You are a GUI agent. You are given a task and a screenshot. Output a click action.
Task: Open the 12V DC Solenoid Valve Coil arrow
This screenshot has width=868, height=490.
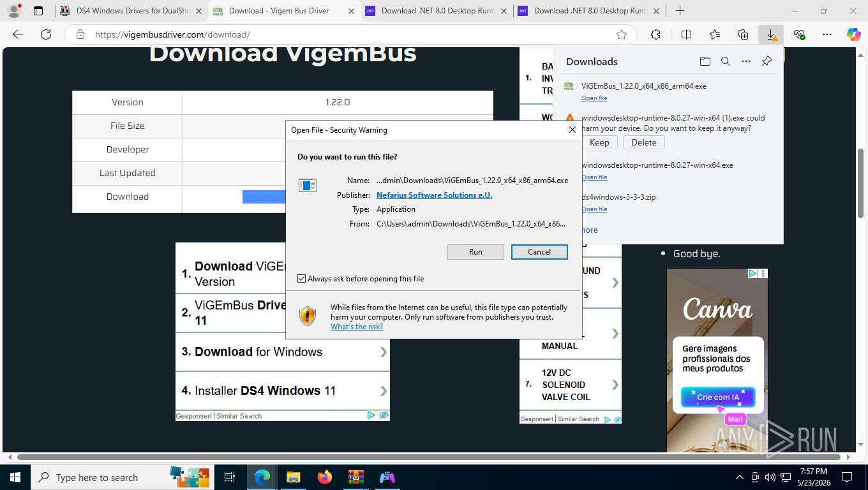click(x=615, y=385)
